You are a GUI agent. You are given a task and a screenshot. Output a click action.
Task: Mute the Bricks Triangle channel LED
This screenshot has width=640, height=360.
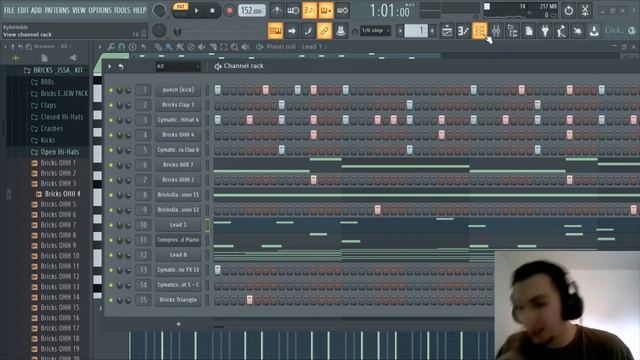(x=111, y=300)
